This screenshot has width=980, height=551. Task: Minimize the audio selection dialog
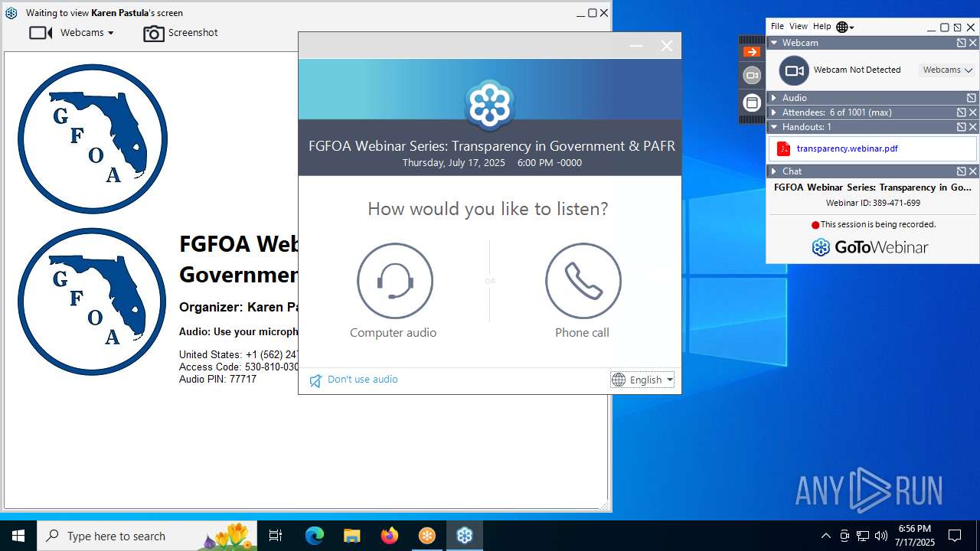635,46
